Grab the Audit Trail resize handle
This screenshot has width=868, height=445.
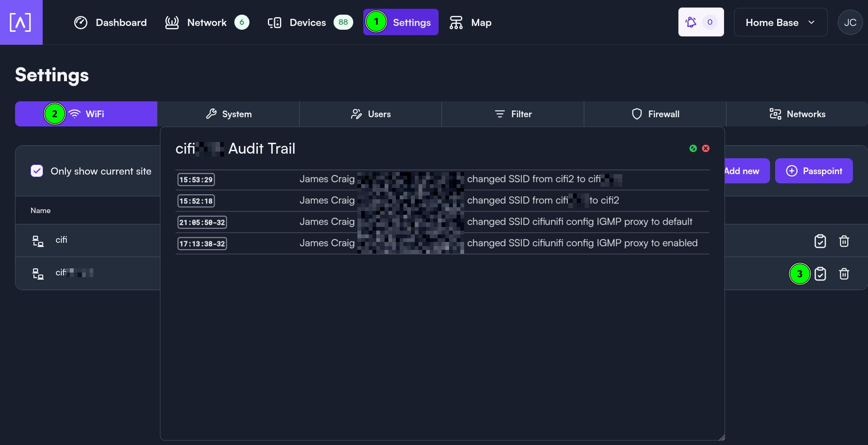click(x=722, y=437)
